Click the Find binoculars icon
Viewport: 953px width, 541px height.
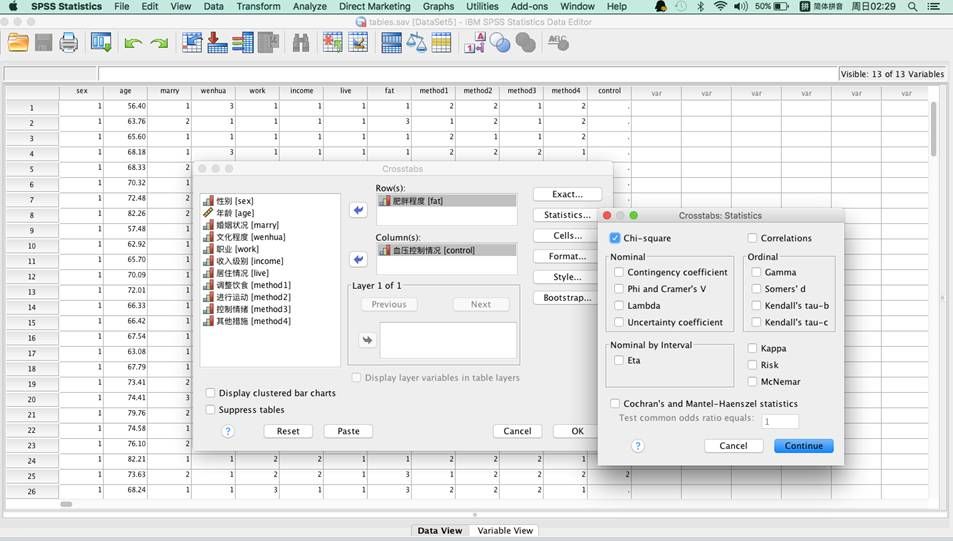tap(301, 43)
